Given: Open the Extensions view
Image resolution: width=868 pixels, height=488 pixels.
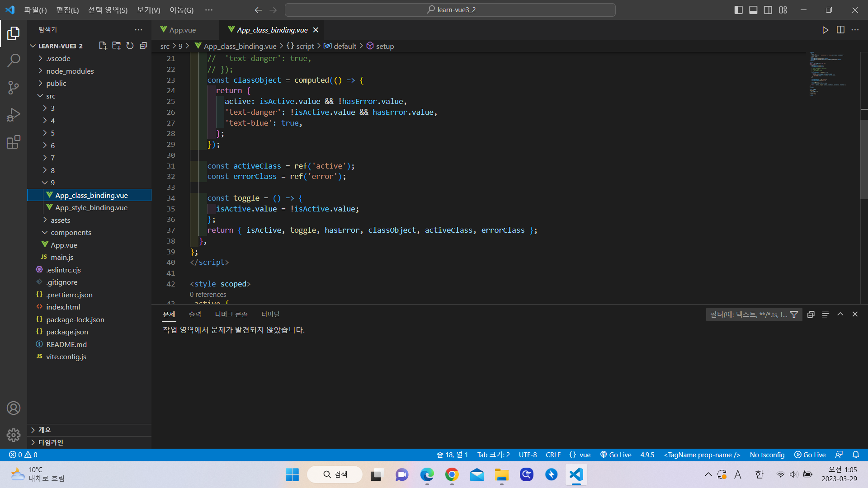Looking at the screenshot, I should click(14, 142).
